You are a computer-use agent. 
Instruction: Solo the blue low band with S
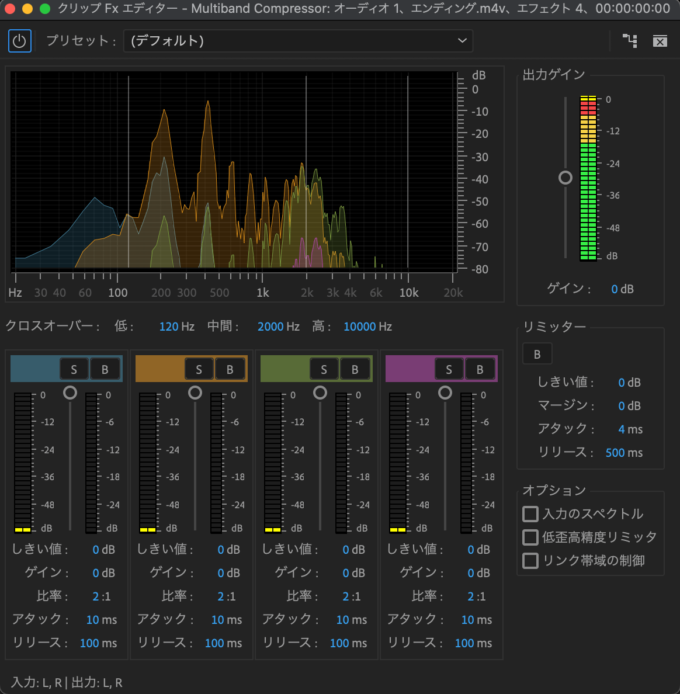pyautogui.click(x=74, y=369)
